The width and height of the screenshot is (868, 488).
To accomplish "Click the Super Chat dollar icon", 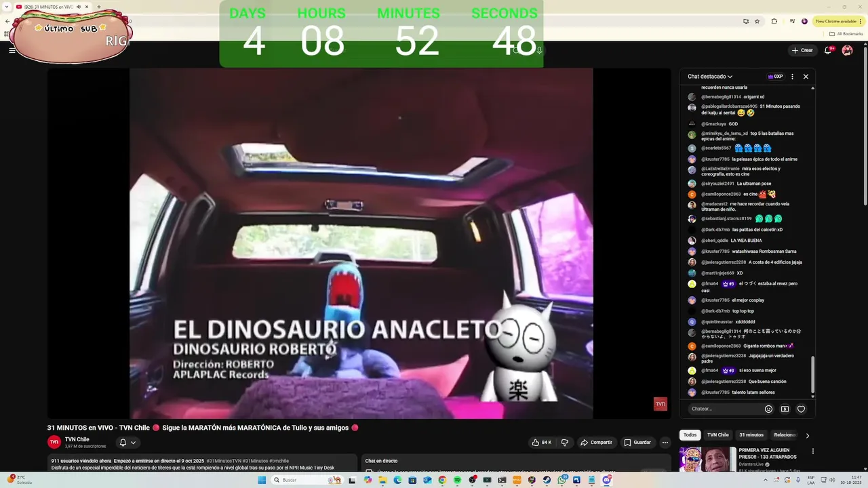I will [x=785, y=409].
